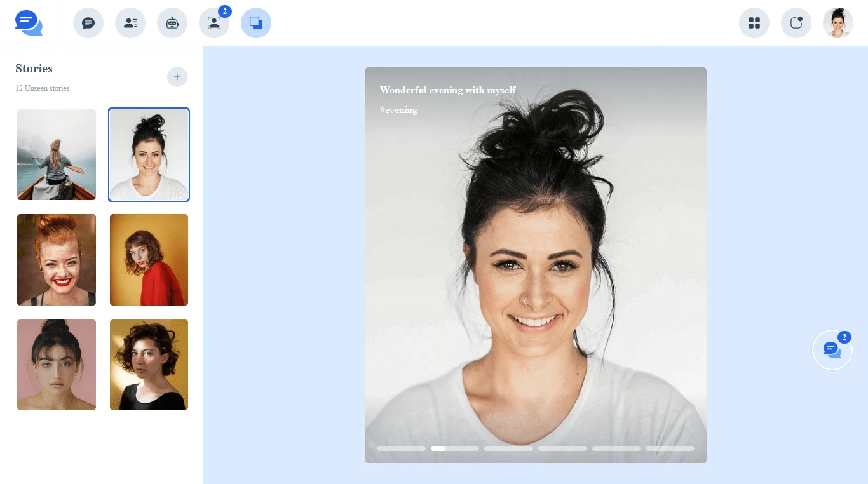The height and width of the screenshot is (484, 868).
Task: Click '12 Unseen stories' text
Action: tap(43, 88)
